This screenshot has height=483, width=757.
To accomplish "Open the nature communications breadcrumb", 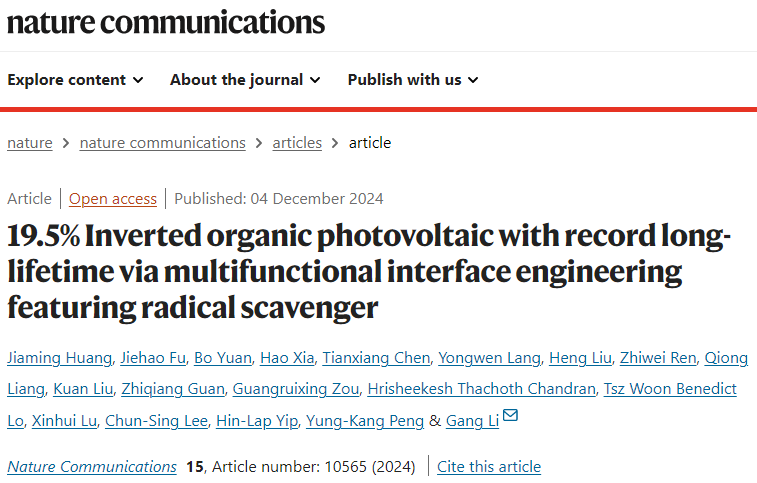I will [163, 143].
